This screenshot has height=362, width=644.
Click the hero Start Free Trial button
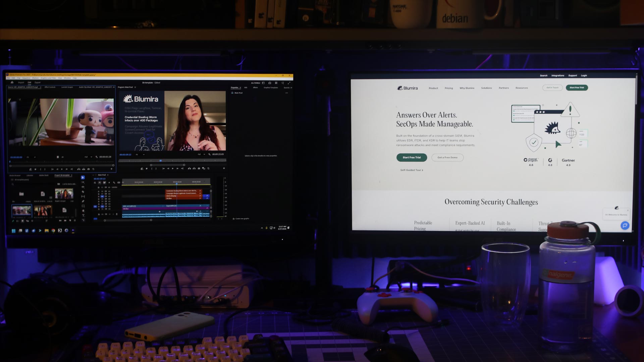pos(412,158)
